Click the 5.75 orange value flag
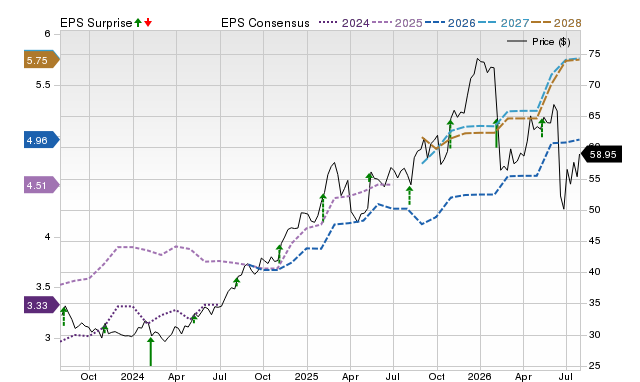 click(41, 60)
